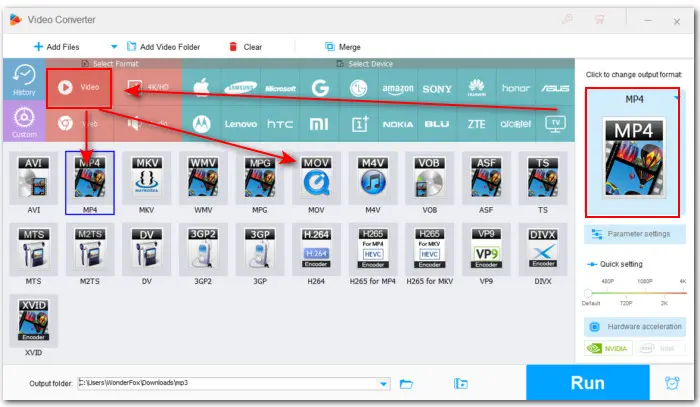700x407 pixels.
Task: Expand the output folder path dropdown
Action: click(383, 384)
